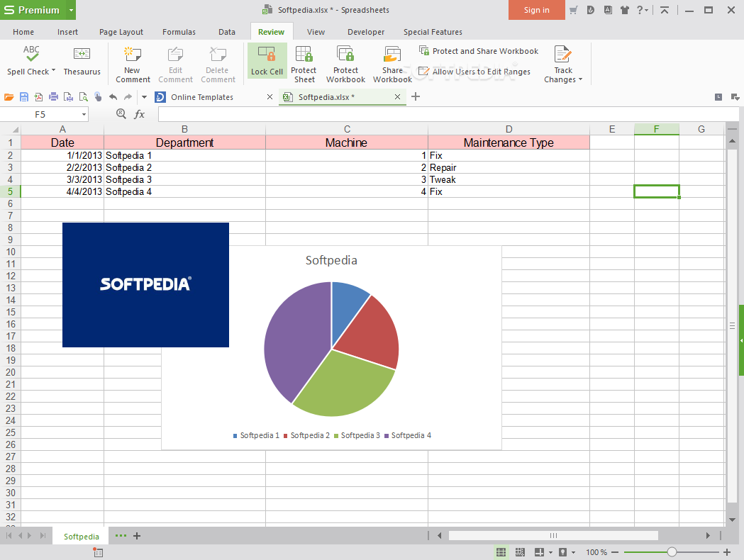Select the Softpedia logo image
Viewport: 744px width, 560px height.
[x=145, y=285]
